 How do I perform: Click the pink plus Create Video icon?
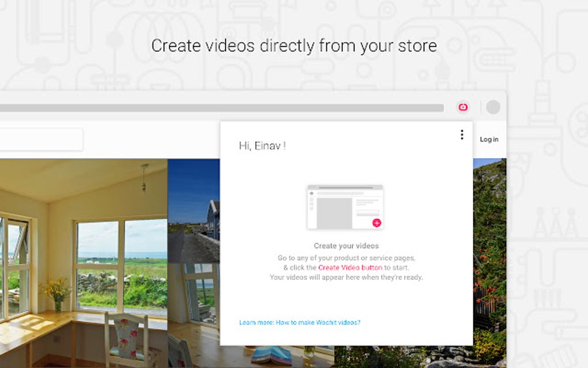click(x=377, y=223)
